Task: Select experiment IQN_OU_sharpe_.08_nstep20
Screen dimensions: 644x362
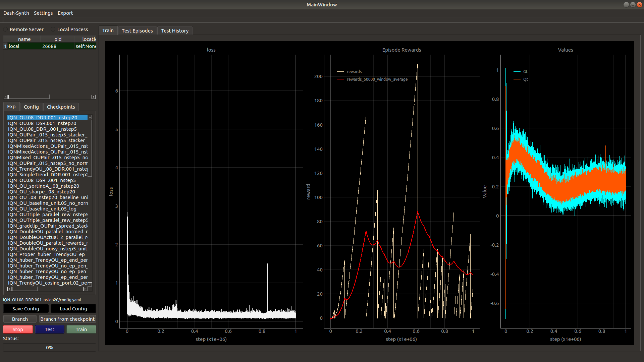Action: [47, 192]
